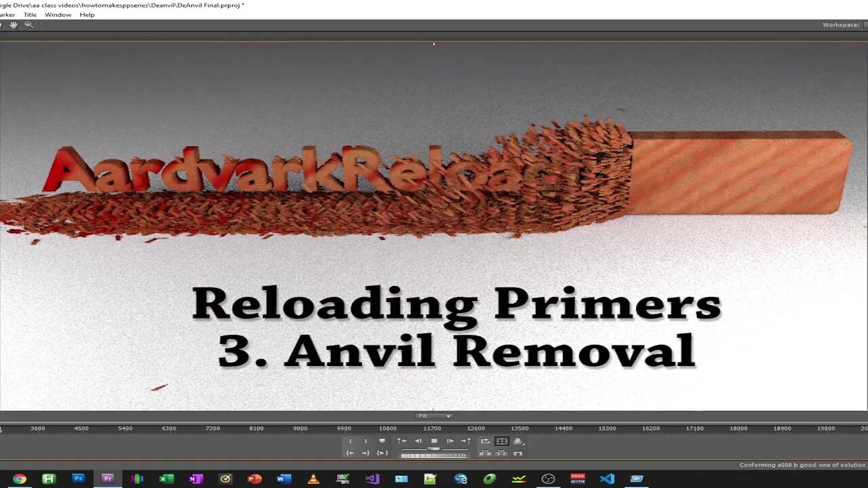Play In to Out

pos(382,453)
